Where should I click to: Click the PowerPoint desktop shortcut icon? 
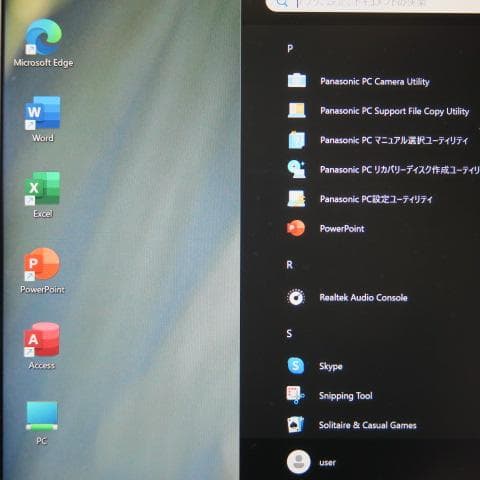coord(42,264)
